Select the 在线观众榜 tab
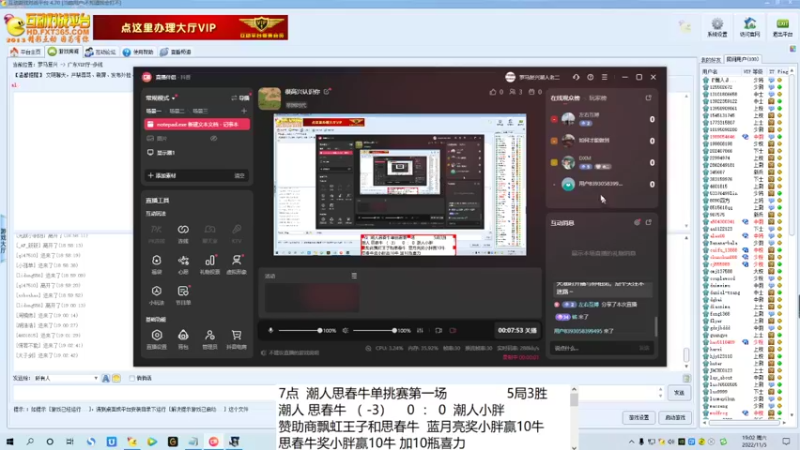Screen dimensions: 800x450 pos(565,98)
